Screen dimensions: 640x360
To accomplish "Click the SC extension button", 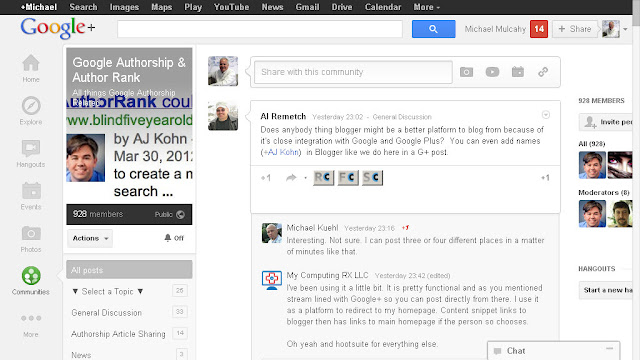I will [372, 178].
